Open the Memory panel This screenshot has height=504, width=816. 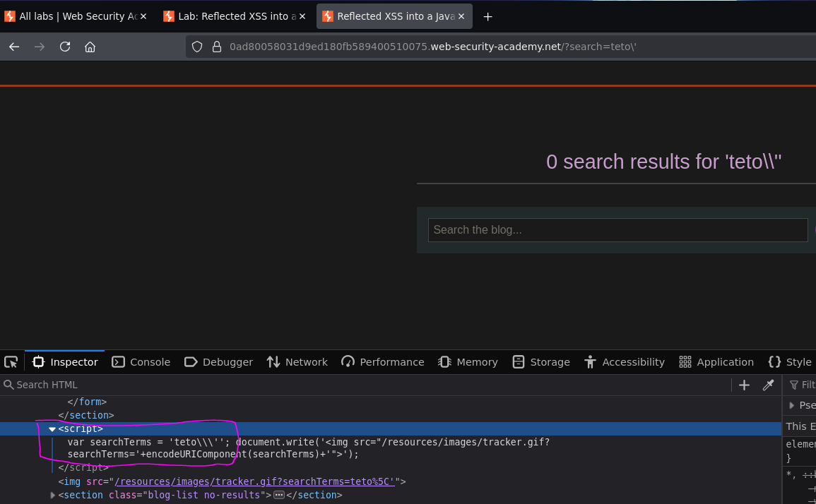[x=468, y=362]
